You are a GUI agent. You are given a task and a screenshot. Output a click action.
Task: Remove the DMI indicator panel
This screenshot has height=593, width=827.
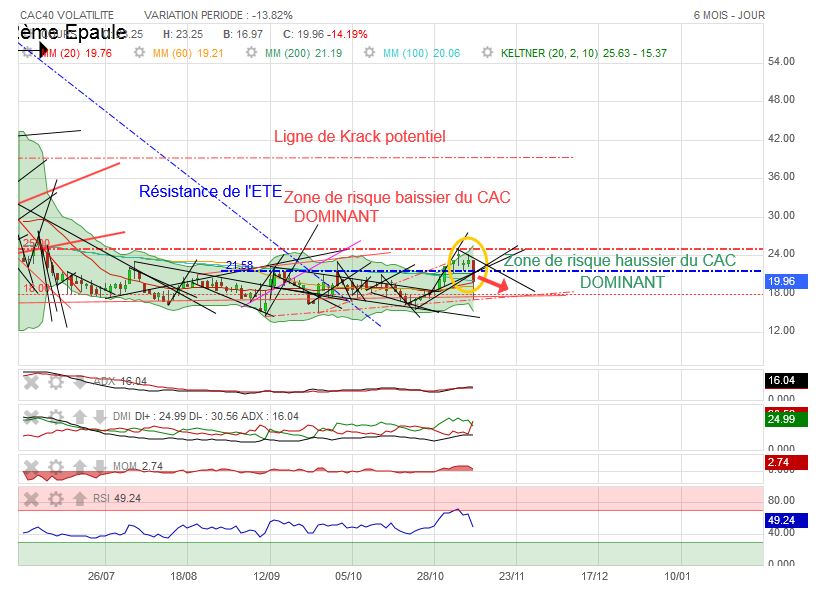[31, 417]
